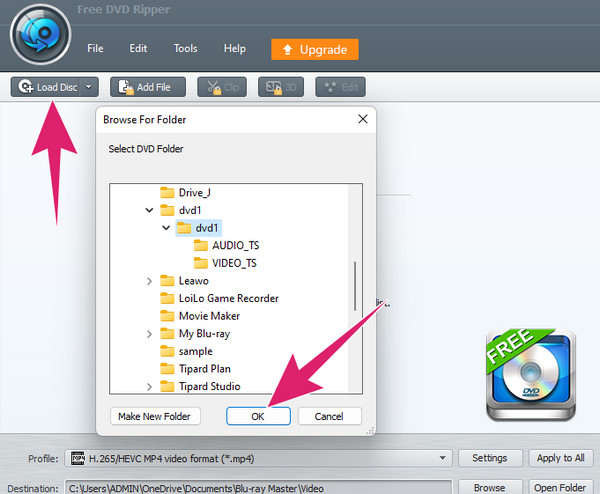This screenshot has height=494, width=600.
Task: Close the Browse For Folder dialog
Action: [x=363, y=119]
